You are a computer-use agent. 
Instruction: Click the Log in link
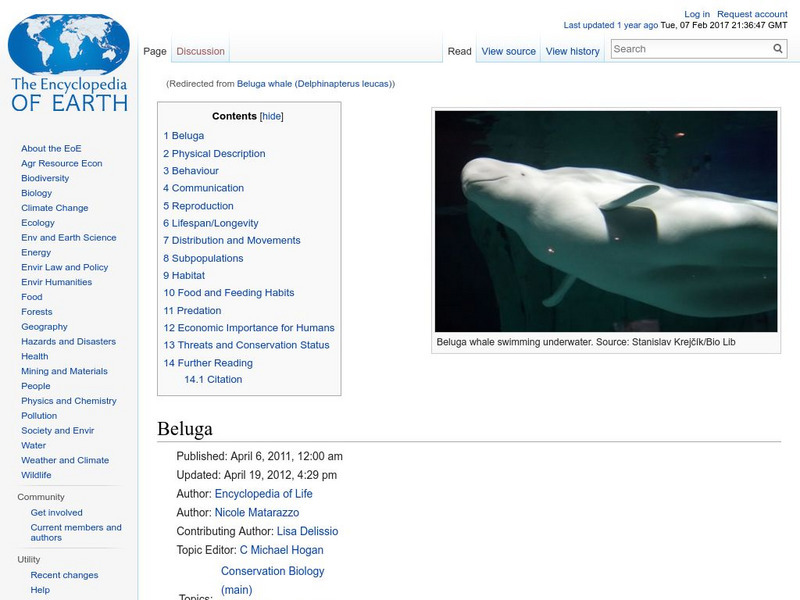coord(696,15)
